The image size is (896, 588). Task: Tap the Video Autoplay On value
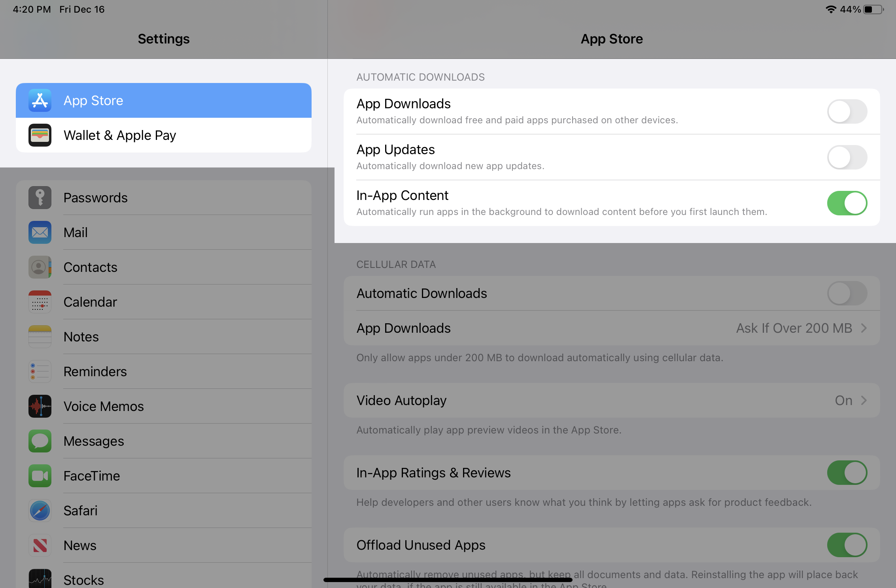coord(843,400)
